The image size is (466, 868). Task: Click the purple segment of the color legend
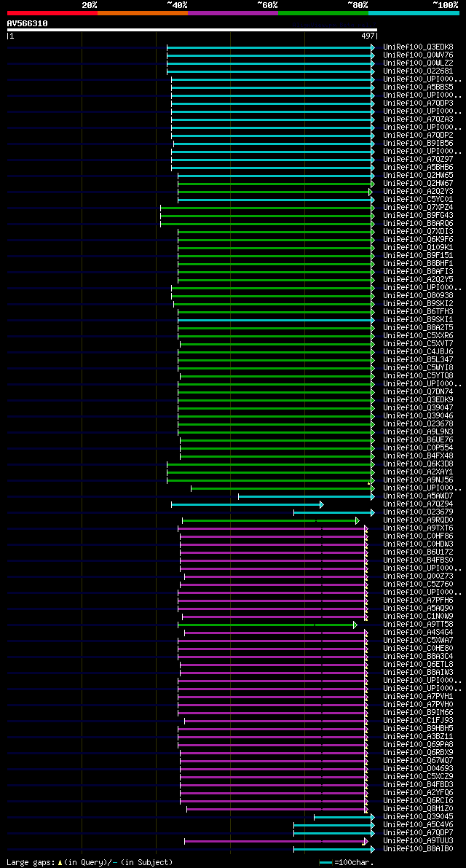[x=233, y=12]
